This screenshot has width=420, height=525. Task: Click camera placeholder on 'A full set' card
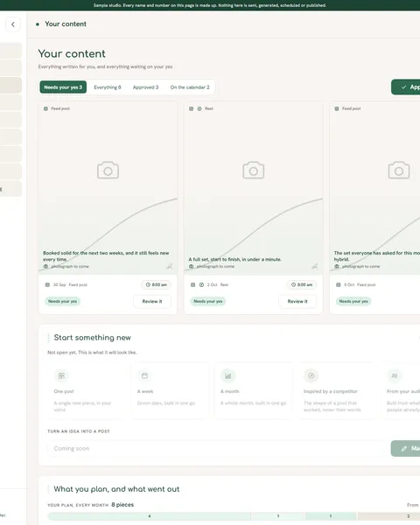click(253, 171)
